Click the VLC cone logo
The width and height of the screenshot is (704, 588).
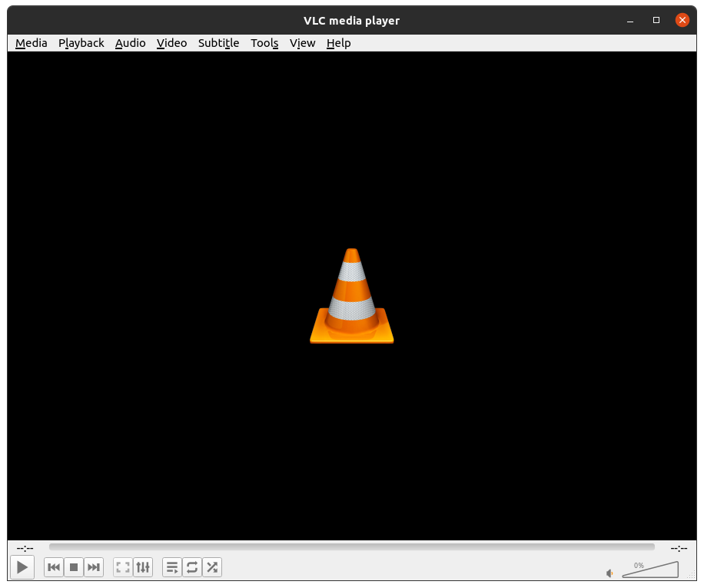[352, 296]
